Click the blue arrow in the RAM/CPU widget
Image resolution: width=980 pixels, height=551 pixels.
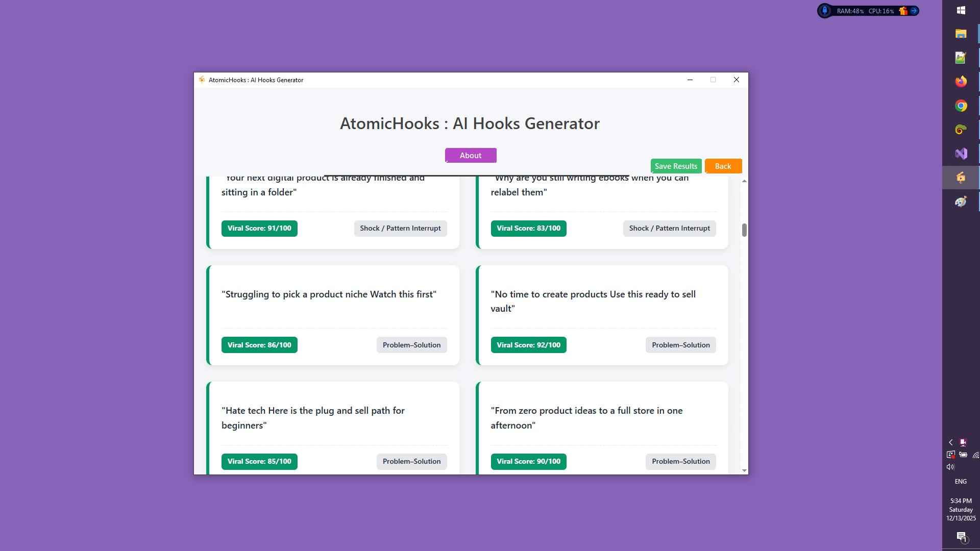click(x=914, y=11)
